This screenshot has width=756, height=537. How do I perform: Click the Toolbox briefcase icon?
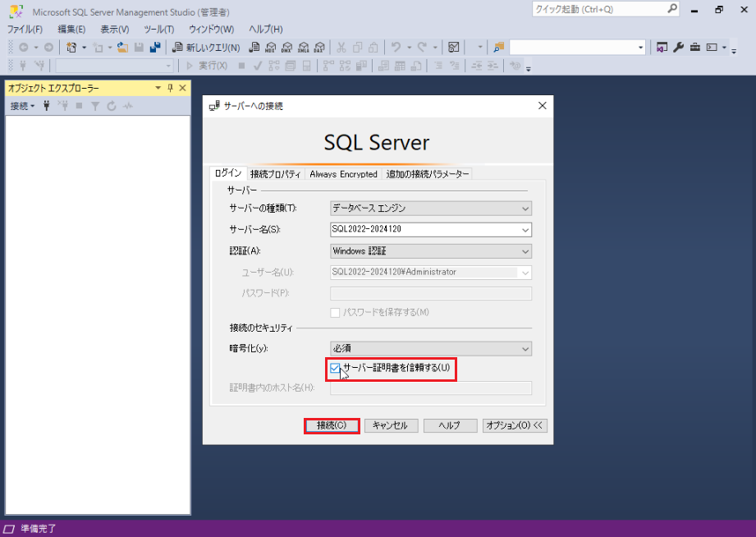pyautogui.click(x=694, y=48)
